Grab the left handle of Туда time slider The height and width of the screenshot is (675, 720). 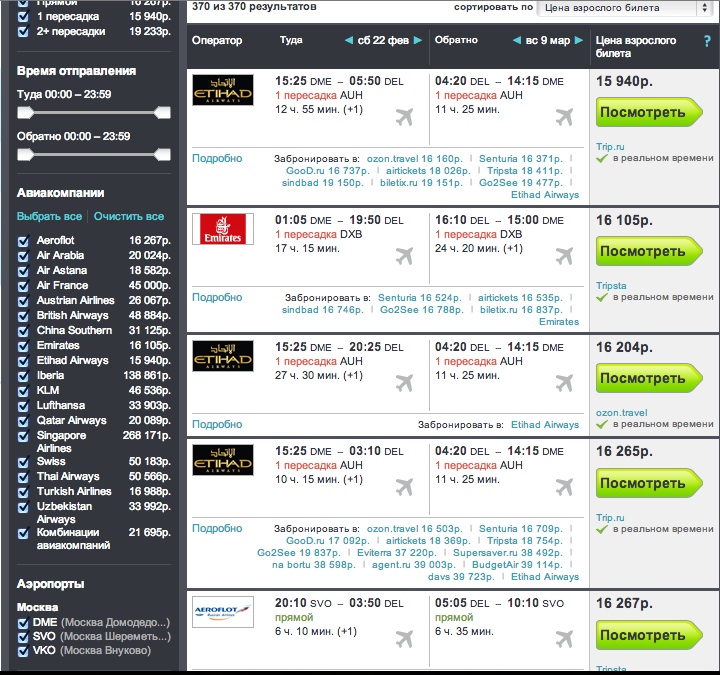click(24, 113)
